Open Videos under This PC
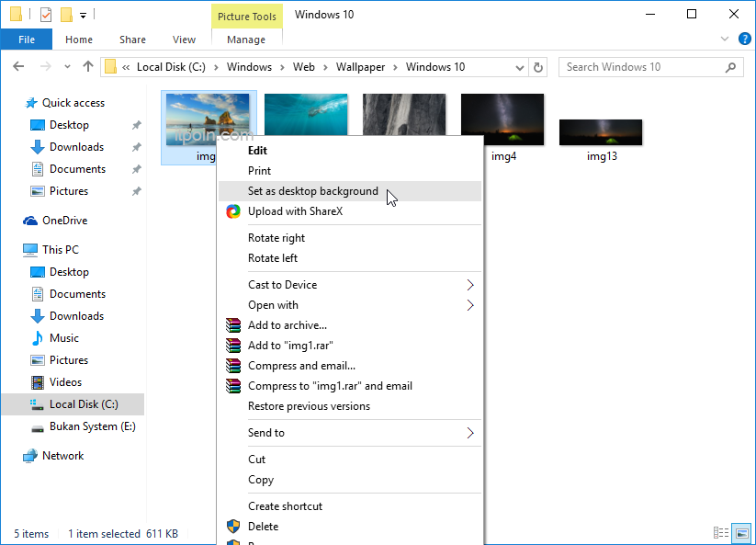Viewport: 756px width, 545px height. 65,382
